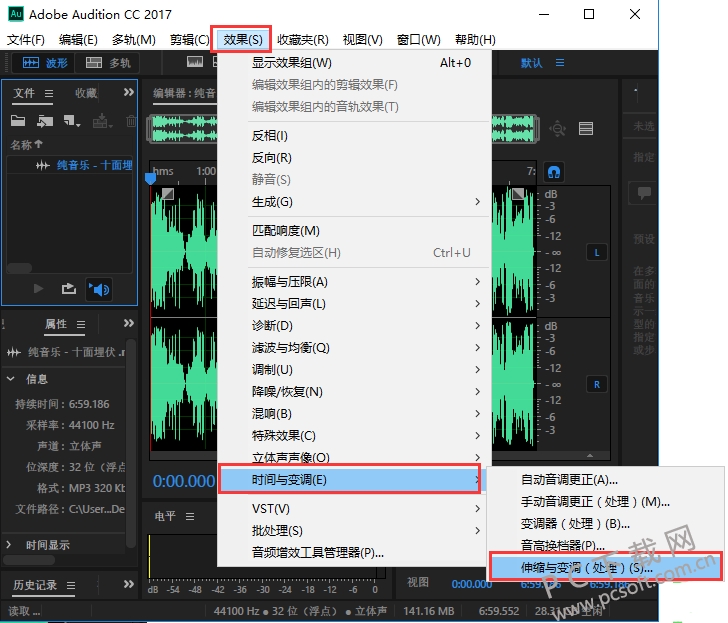Open 滤波与均衡(Q) submenu
Image resolution: width=728 pixels, height=623 pixels.
(x=354, y=348)
